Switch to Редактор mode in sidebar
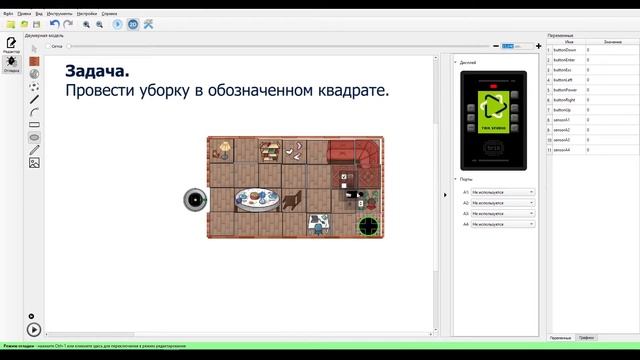Screen dimensions: 640x360 tap(11, 45)
